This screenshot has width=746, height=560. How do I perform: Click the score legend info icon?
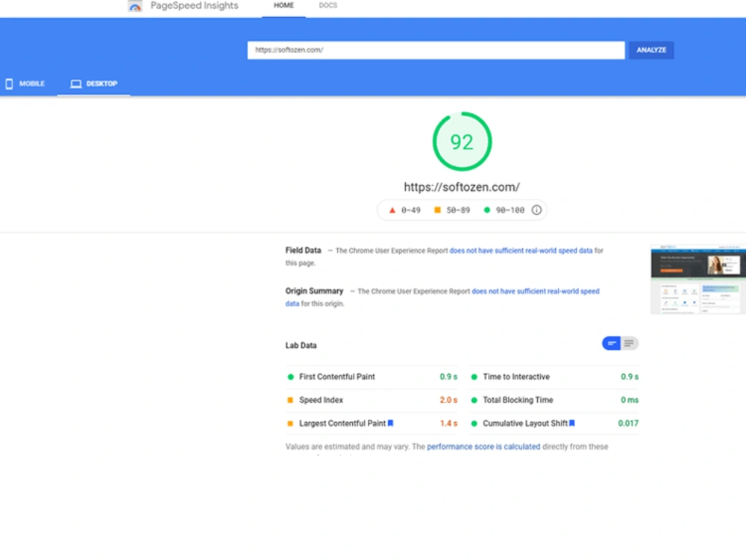click(536, 210)
